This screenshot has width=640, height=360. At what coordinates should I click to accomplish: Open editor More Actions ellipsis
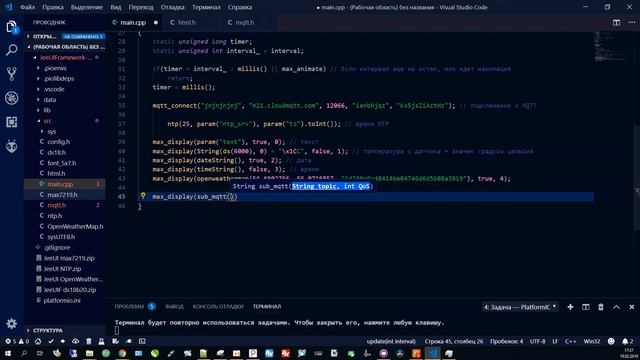[x=631, y=22]
